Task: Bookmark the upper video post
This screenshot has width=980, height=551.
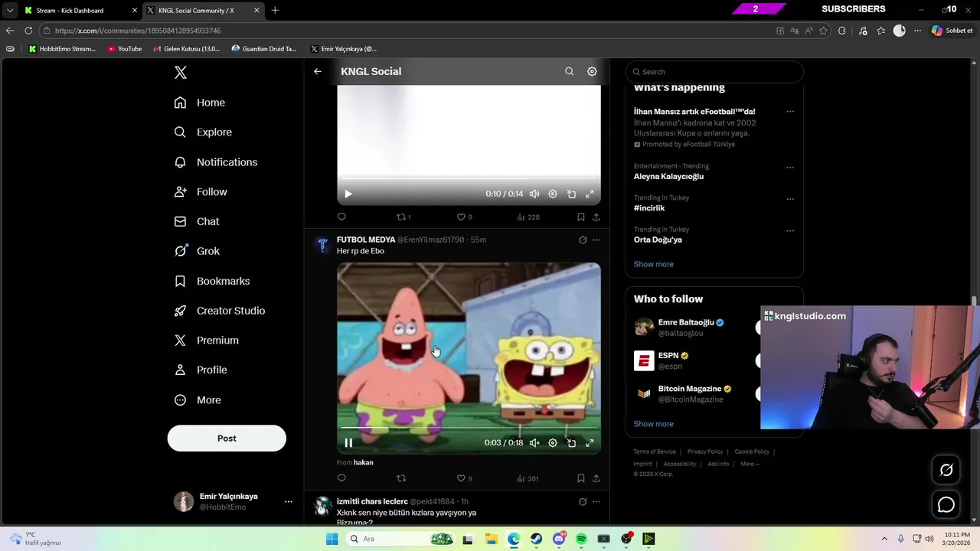Action: [x=581, y=217]
